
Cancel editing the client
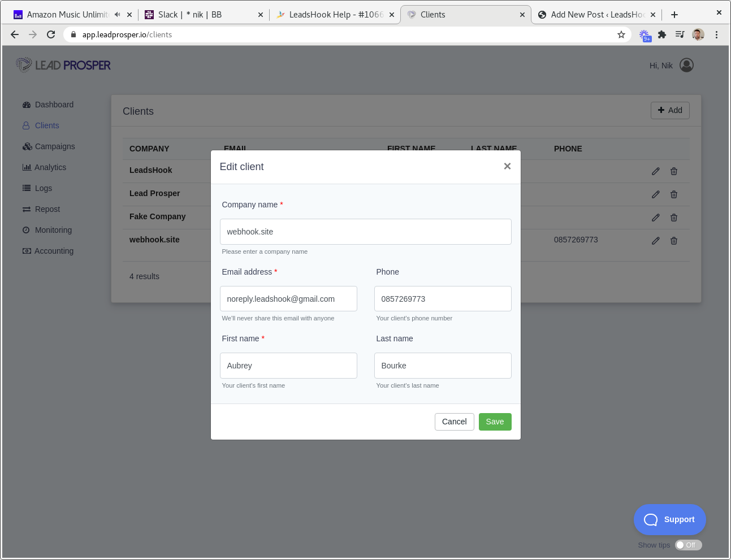[454, 422]
